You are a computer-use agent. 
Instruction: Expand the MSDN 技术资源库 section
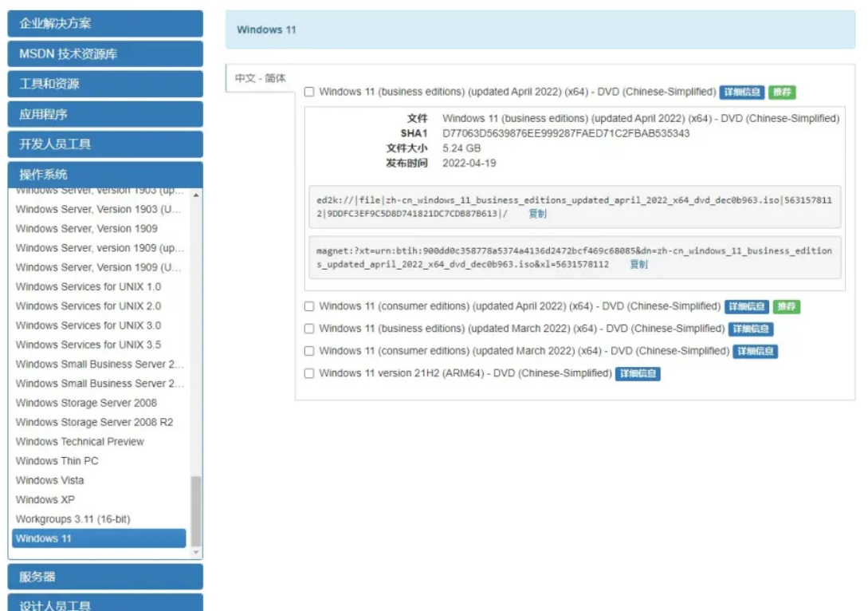coord(105,53)
